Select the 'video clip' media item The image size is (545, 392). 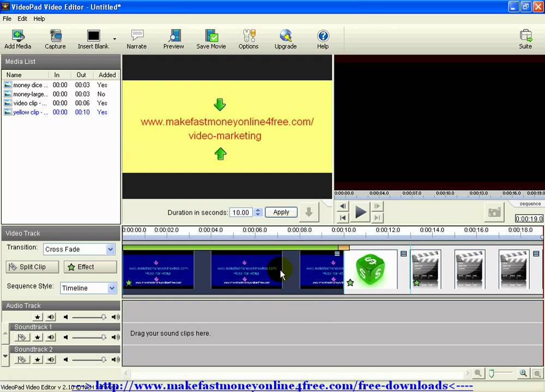coord(61,103)
